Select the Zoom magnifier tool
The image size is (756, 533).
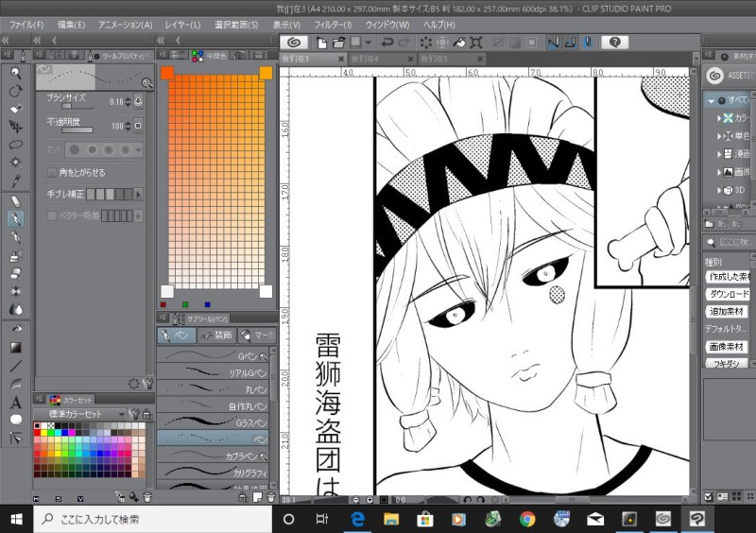tap(16, 74)
